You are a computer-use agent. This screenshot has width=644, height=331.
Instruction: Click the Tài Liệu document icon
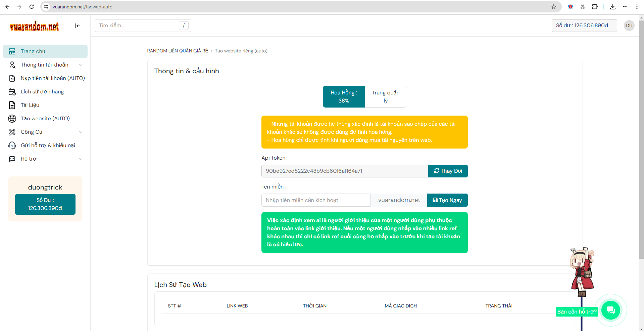pyautogui.click(x=12, y=105)
